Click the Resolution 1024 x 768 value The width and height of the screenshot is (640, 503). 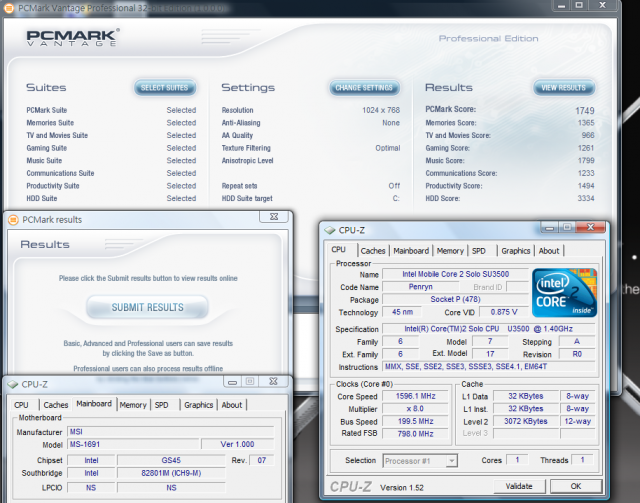click(x=381, y=110)
